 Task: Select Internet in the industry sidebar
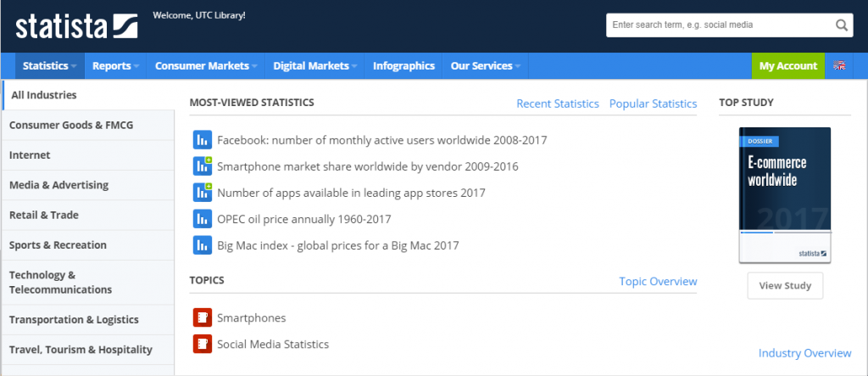30,155
